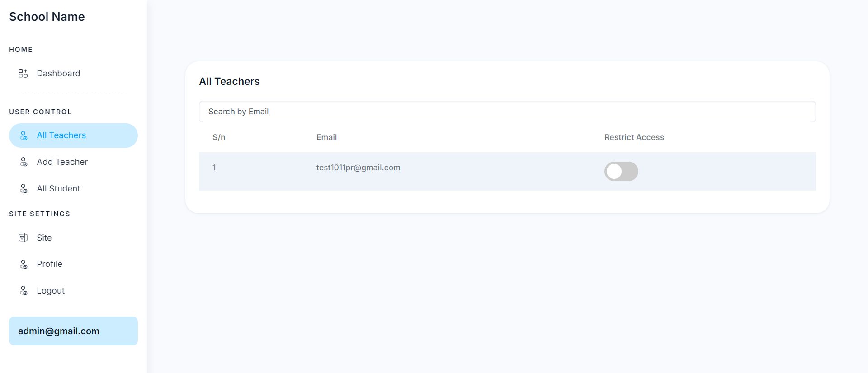
Task: Toggle Restrict Access for test1011pr@gmail.com
Action: pyautogui.click(x=621, y=172)
